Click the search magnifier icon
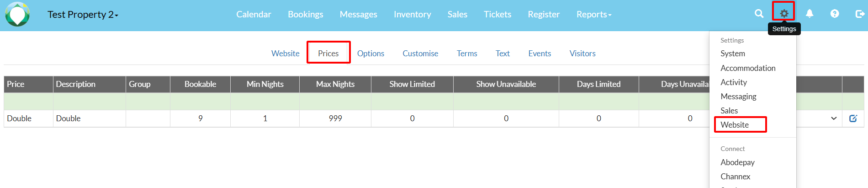Image resolution: width=868 pixels, height=188 pixels. coord(759,14)
